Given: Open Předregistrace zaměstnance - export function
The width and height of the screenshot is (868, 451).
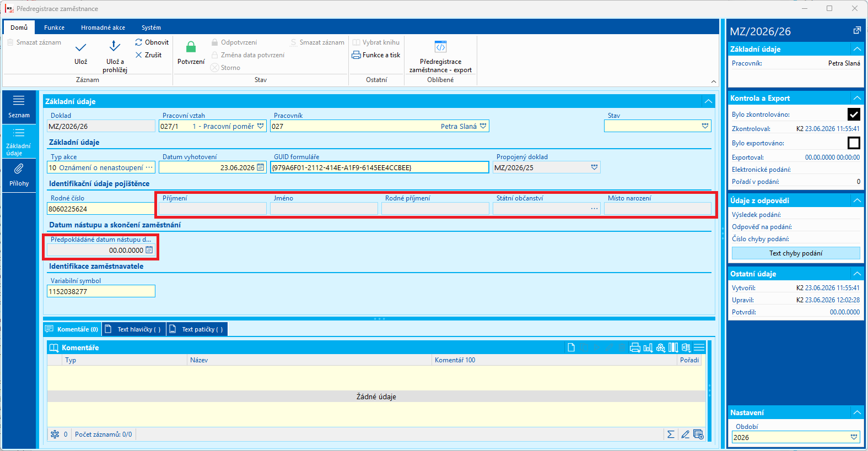Looking at the screenshot, I should (x=440, y=56).
